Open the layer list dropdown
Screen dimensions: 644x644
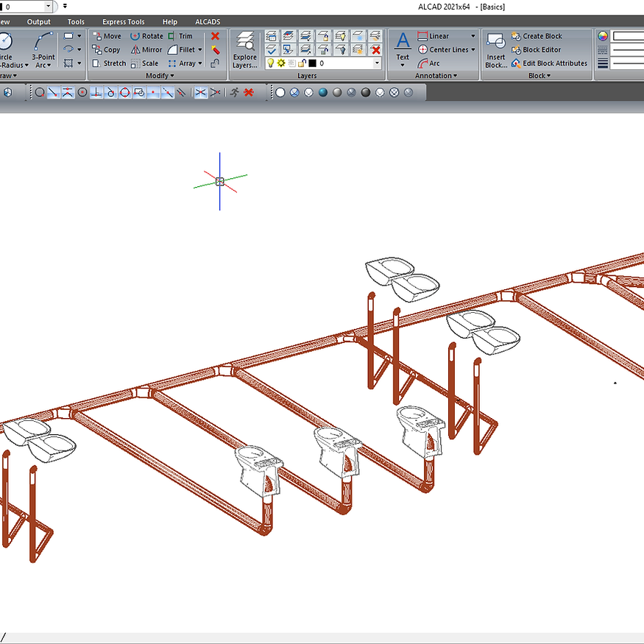pos(377,63)
